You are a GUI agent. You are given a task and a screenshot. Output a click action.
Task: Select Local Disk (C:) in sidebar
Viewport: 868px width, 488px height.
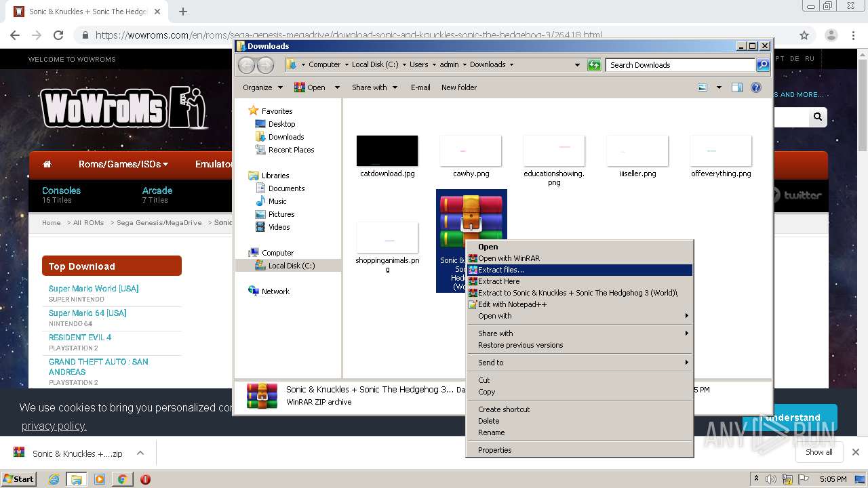pyautogui.click(x=292, y=266)
